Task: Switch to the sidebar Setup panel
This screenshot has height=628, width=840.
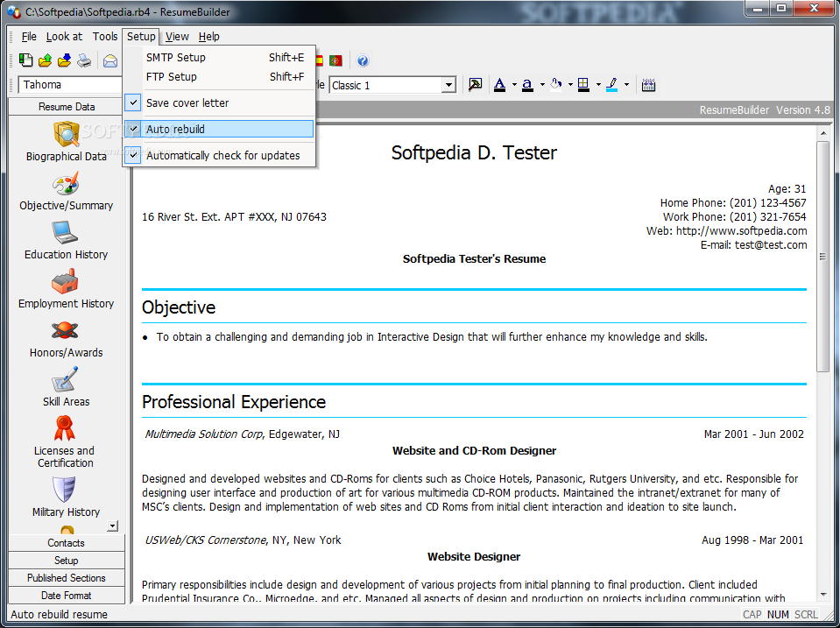Action: tap(67, 561)
